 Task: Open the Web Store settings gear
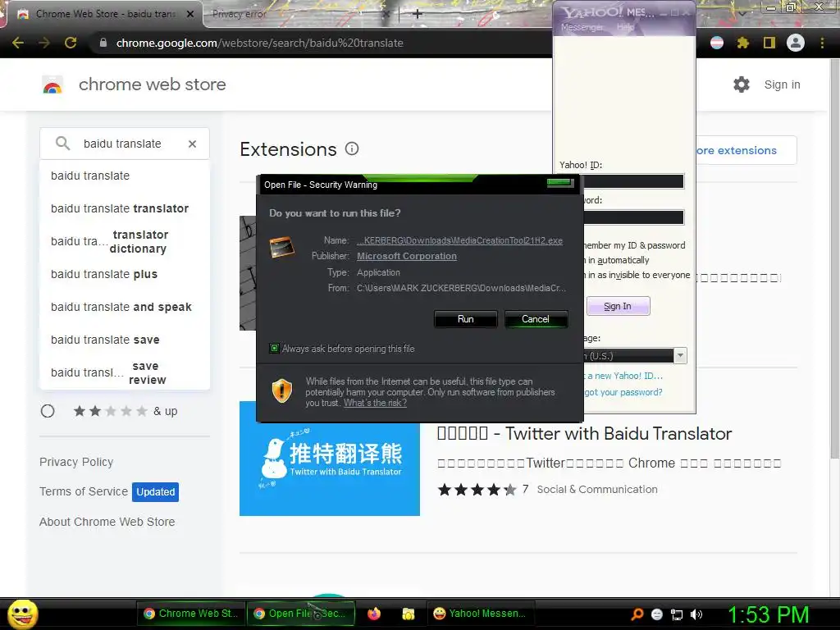point(742,84)
